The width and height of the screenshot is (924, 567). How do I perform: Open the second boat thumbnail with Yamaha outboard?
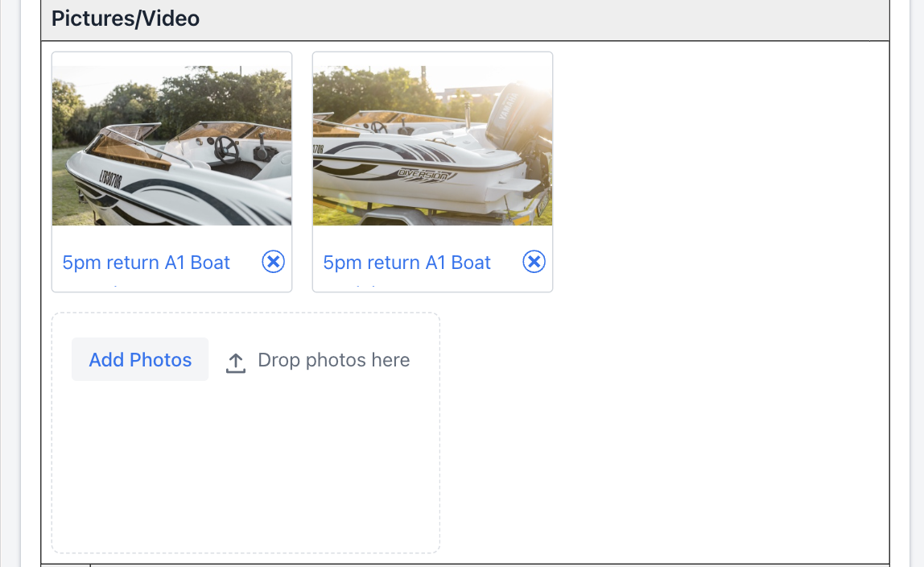(x=432, y=146)
